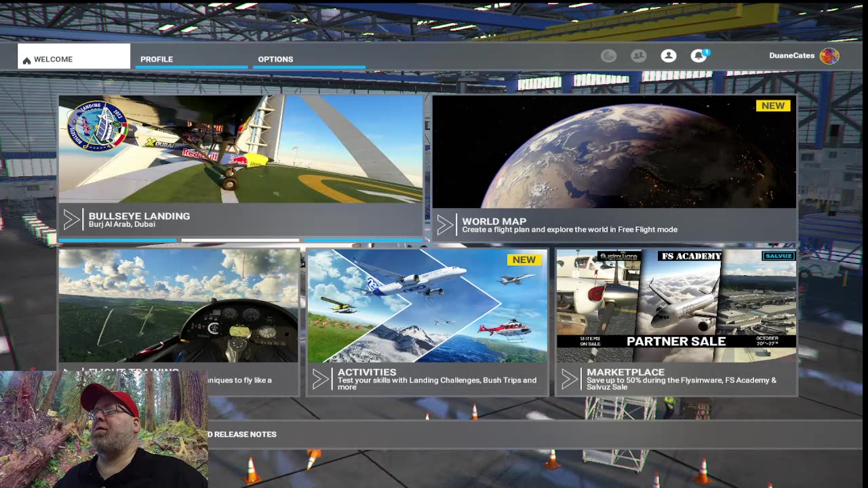This screenshot has width=868, height=488.
Task: Click the Activities title text
Action: 367,372
